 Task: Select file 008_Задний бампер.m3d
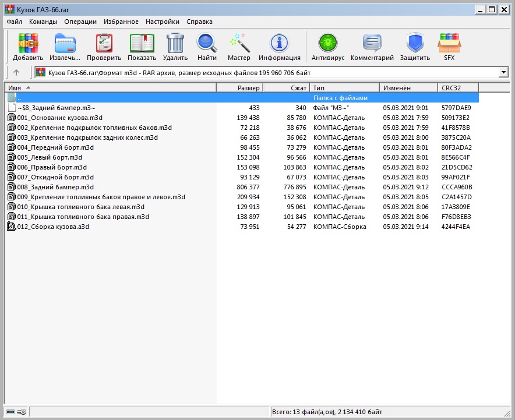(x=55, y=187)
